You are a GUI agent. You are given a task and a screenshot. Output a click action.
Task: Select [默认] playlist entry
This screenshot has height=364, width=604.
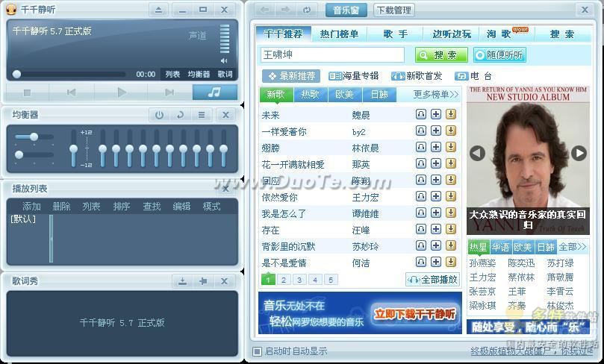click(23, 219)
